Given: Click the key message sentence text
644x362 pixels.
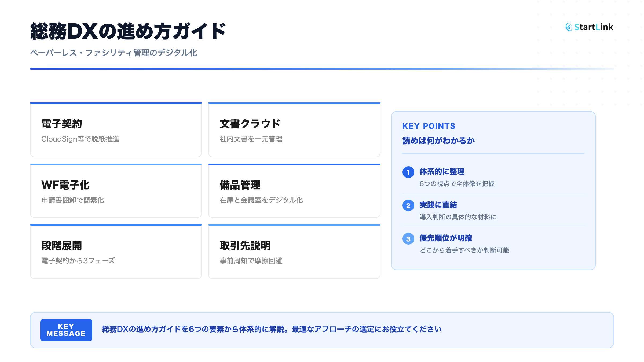Looking at the screenshot, I should [272, 329].
